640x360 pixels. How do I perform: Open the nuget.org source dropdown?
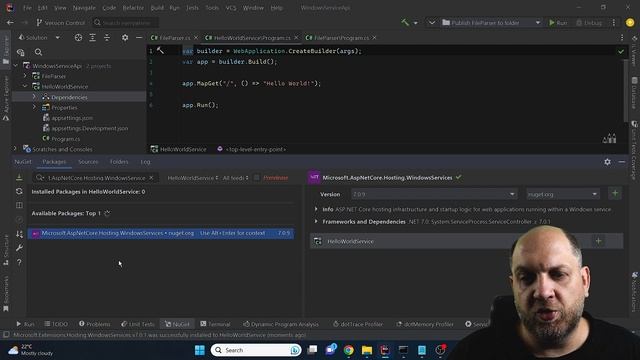pyautogui.click(x=562, y=194)
